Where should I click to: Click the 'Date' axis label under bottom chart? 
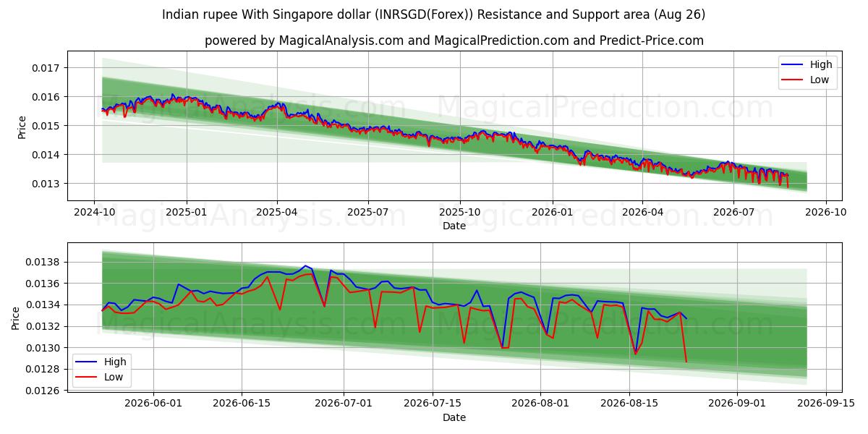pyautogui.click(x=454, y=417)
